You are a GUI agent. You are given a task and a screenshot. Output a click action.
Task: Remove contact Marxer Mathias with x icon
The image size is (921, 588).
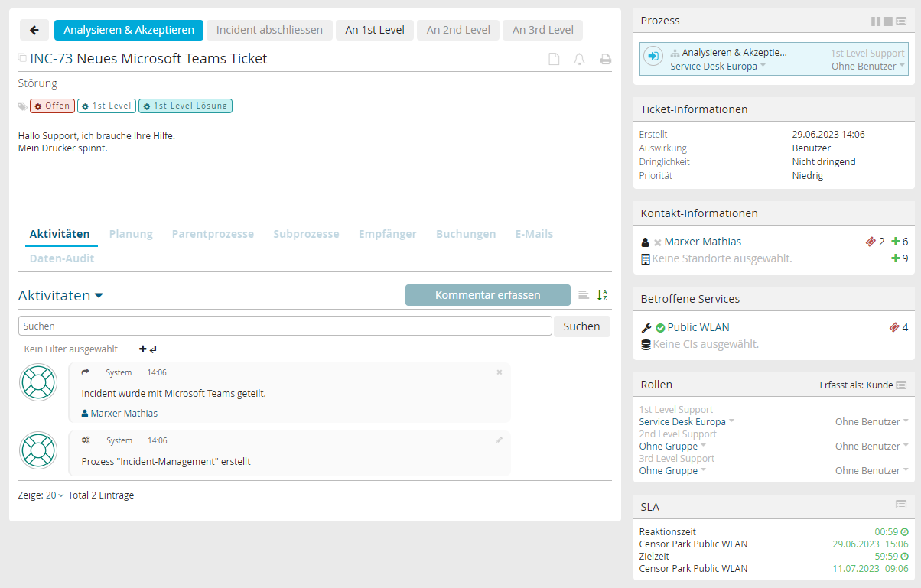[x=657, y=242]
